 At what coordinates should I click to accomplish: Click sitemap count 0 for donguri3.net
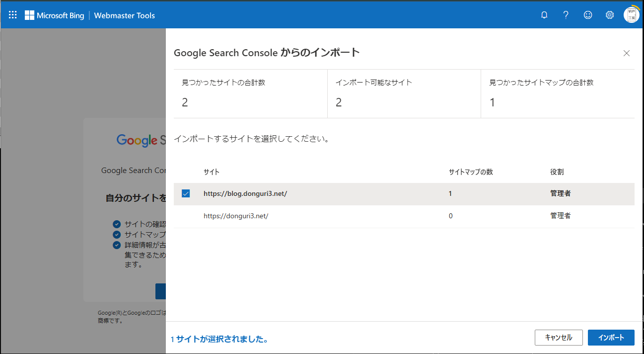(450, 216)
